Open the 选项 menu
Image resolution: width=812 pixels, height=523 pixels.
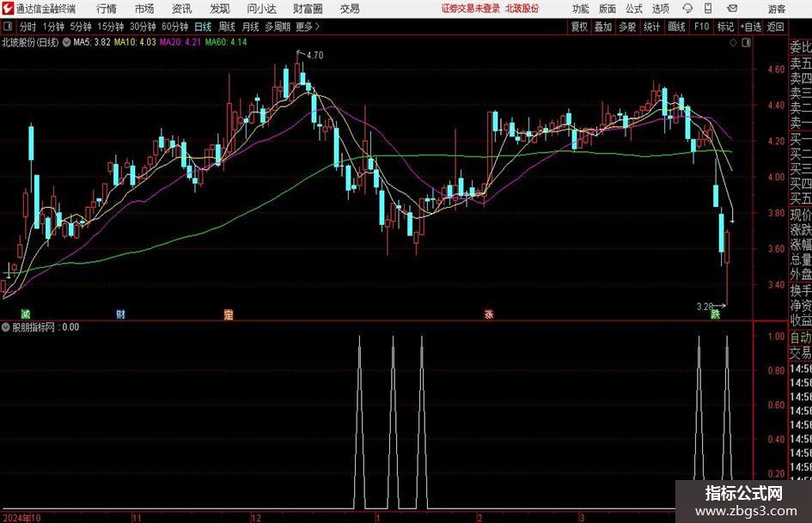tap(660, 9)
